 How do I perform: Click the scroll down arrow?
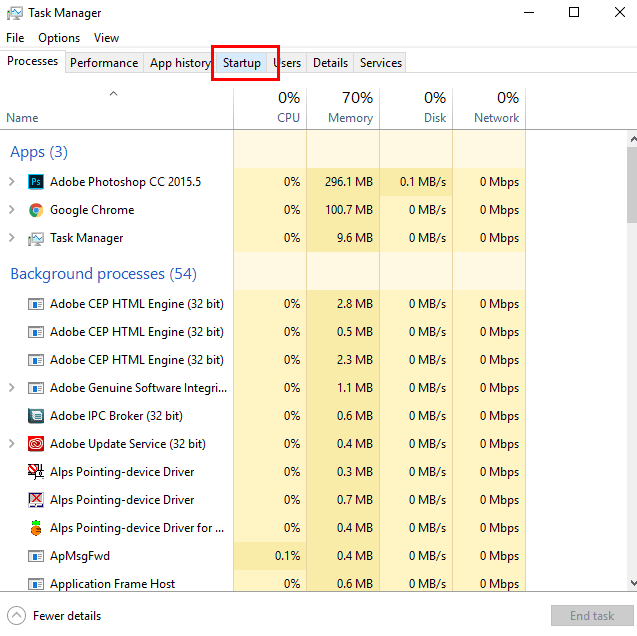tap(633, 583)
